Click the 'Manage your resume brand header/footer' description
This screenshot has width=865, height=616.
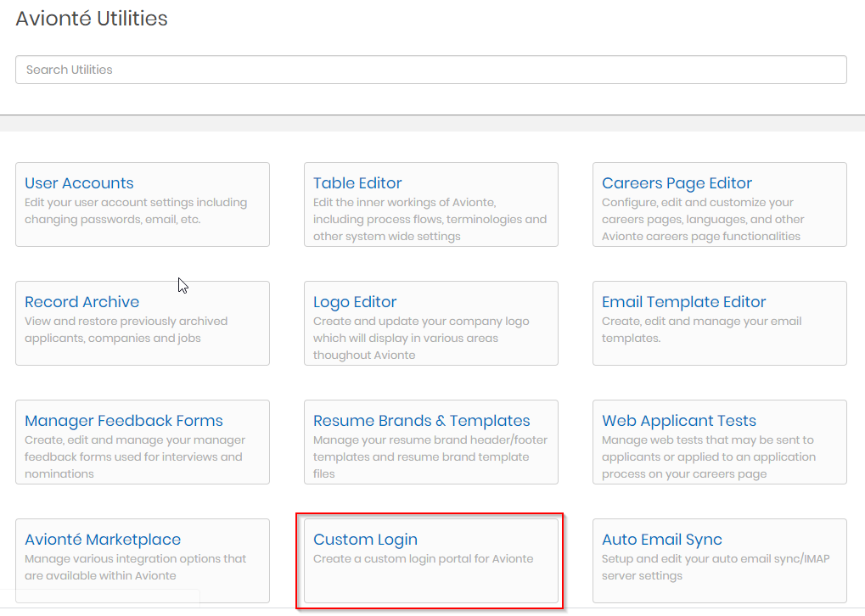coord(430,456)
